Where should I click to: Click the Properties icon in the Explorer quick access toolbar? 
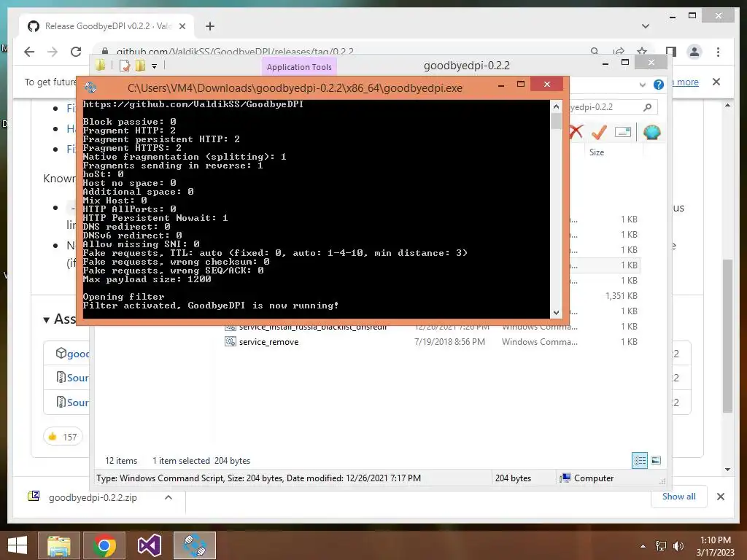point(124,66)
